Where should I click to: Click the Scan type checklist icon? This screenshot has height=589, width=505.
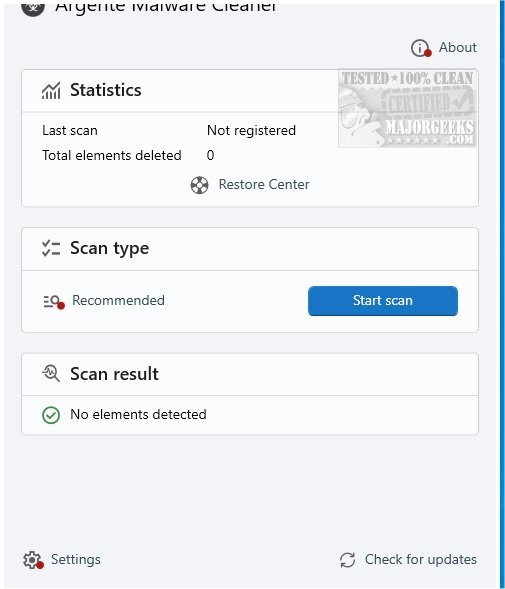[51, 248]
